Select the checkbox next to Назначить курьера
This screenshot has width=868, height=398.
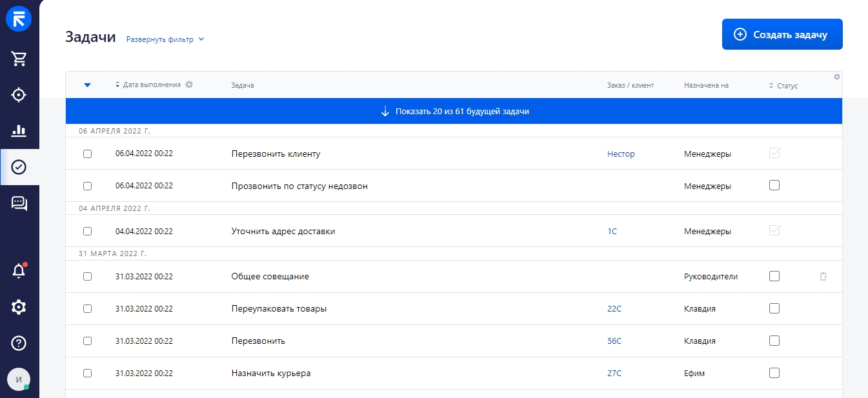(88, 373)
